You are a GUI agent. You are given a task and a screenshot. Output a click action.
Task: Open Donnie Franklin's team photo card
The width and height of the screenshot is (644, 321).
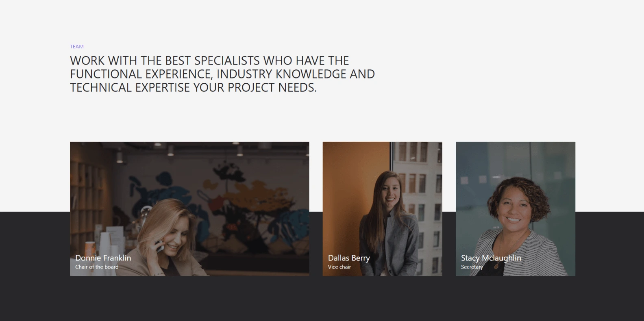click(189, 209)
